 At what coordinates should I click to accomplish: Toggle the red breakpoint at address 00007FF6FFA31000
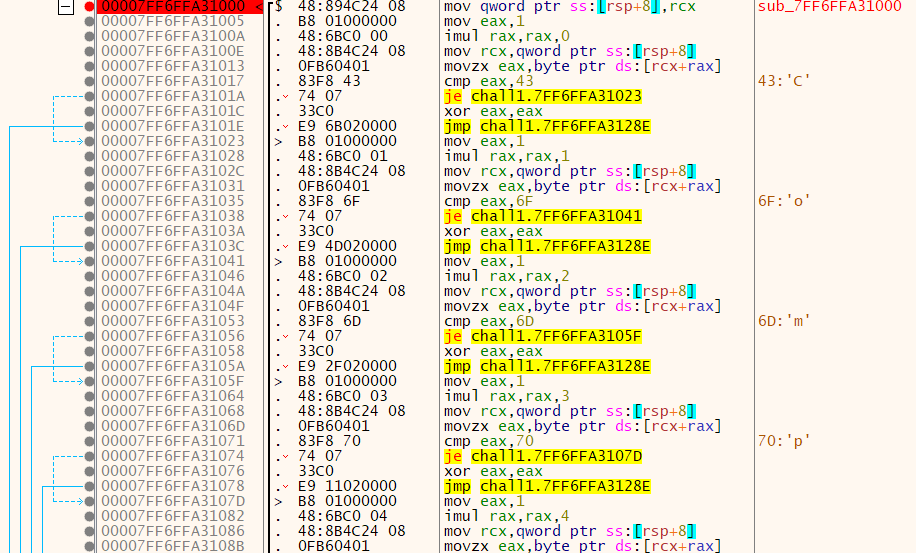(x=89, y=6)
